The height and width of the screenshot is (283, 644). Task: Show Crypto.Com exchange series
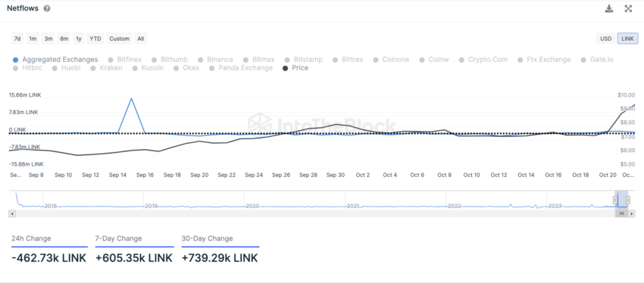(x=483, y=60)
